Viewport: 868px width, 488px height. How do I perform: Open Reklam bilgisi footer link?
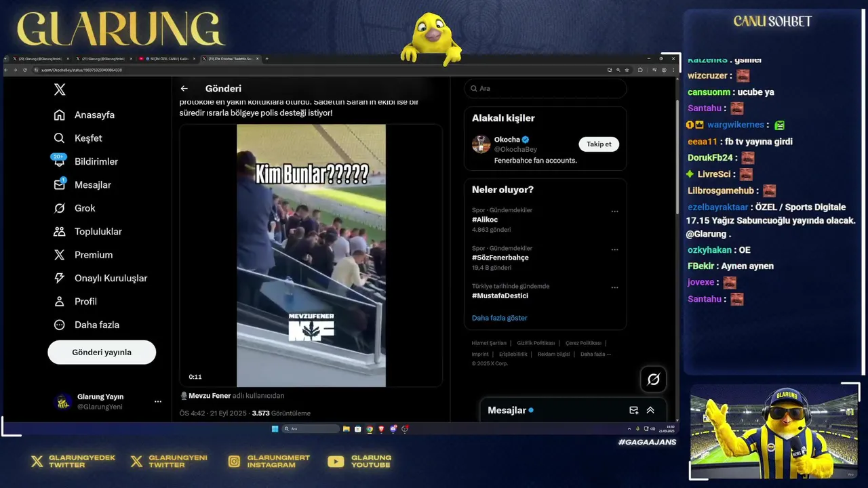tap(554, 354)
